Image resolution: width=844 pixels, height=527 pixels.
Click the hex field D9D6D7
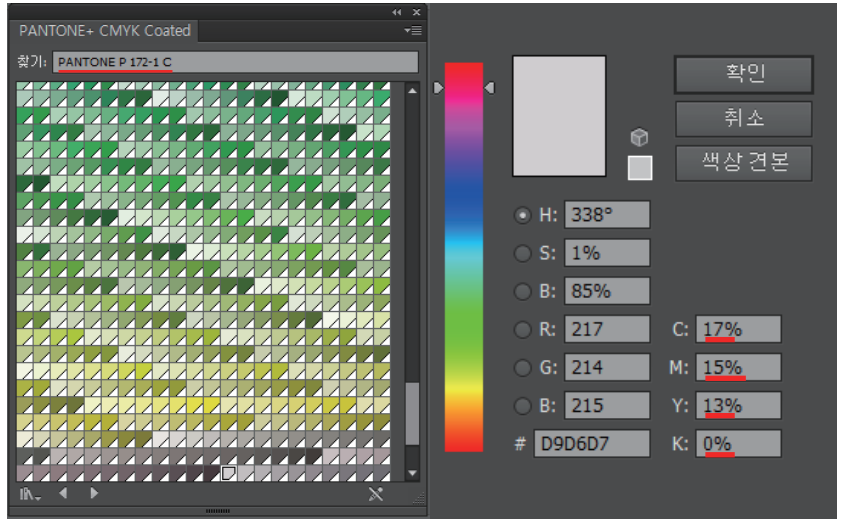pos(592,444)
